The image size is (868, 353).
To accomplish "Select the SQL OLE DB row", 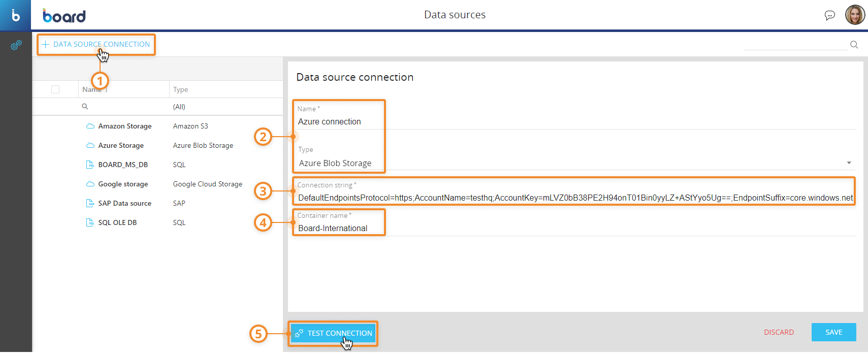I will click(x=157, y=222).
